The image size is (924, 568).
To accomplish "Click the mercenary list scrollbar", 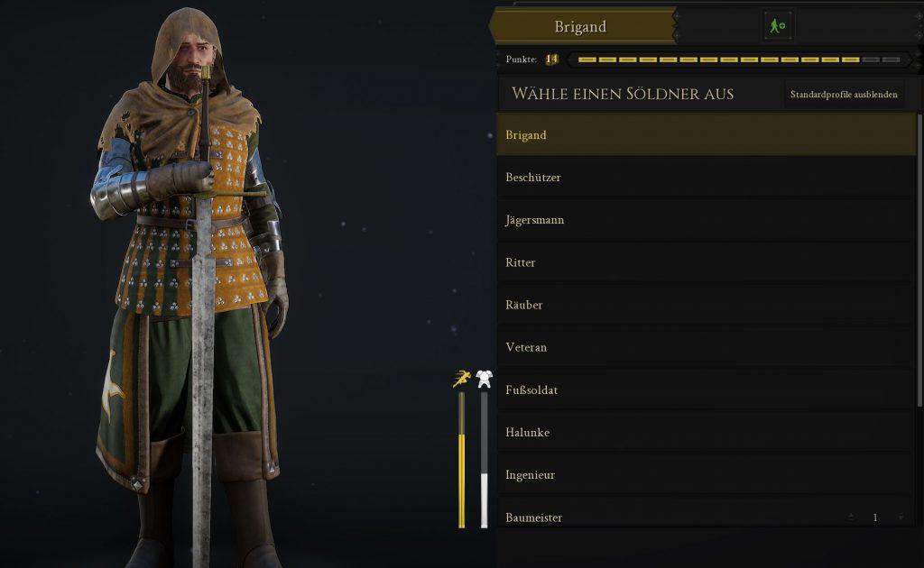I will coord(919,261).
